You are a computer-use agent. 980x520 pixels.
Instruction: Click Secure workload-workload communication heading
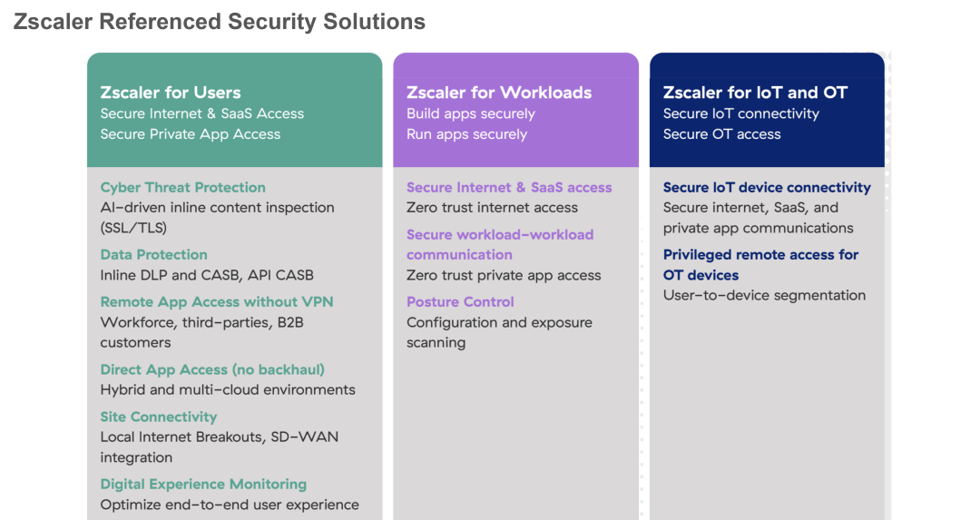[500, 245]
